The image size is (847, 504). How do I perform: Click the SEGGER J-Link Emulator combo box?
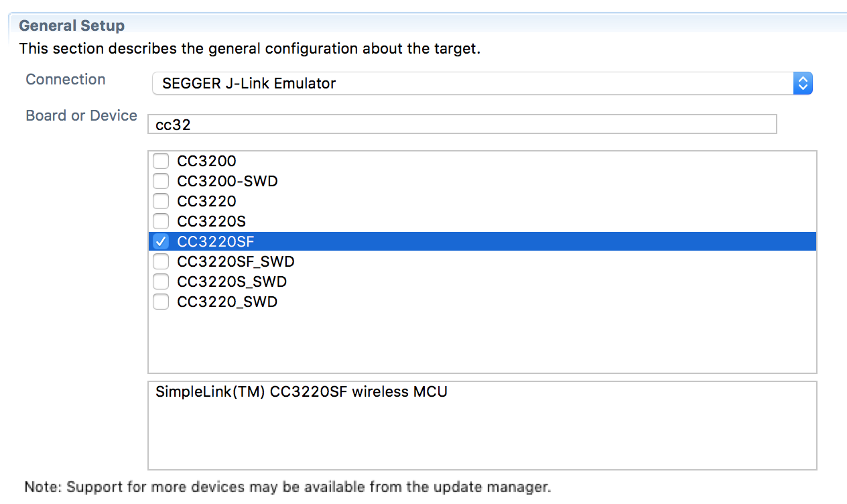[469, 83]
